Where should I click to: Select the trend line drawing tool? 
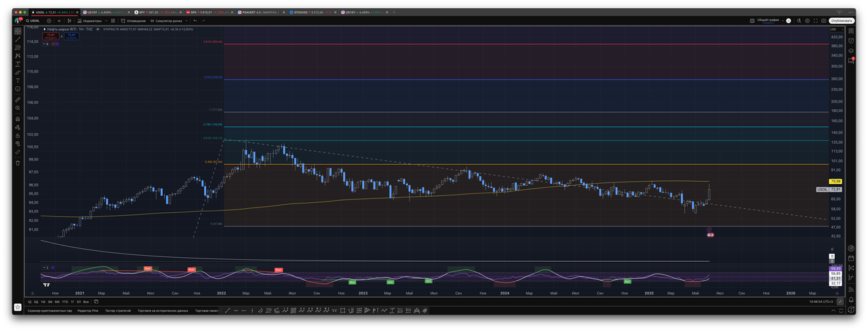pyautogui.click(x=18, y=39)
